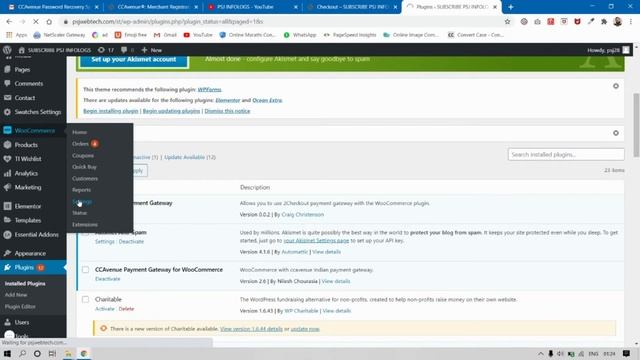Screen dimensions: 640x360
Task: Switch to CCAvenue Password Recovery tab
Action: pos(53,7)
